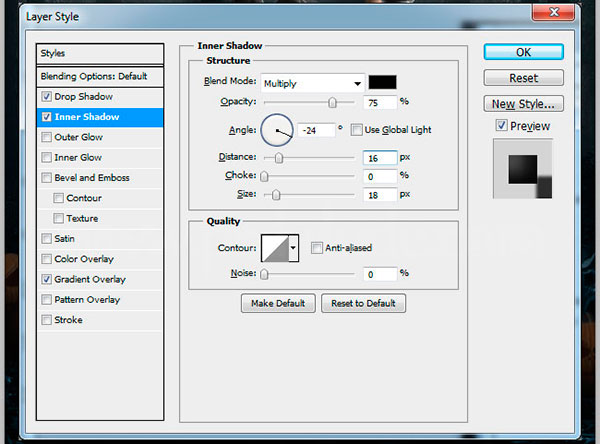Enable the Anti-aliased checkbox

(316, 248)
